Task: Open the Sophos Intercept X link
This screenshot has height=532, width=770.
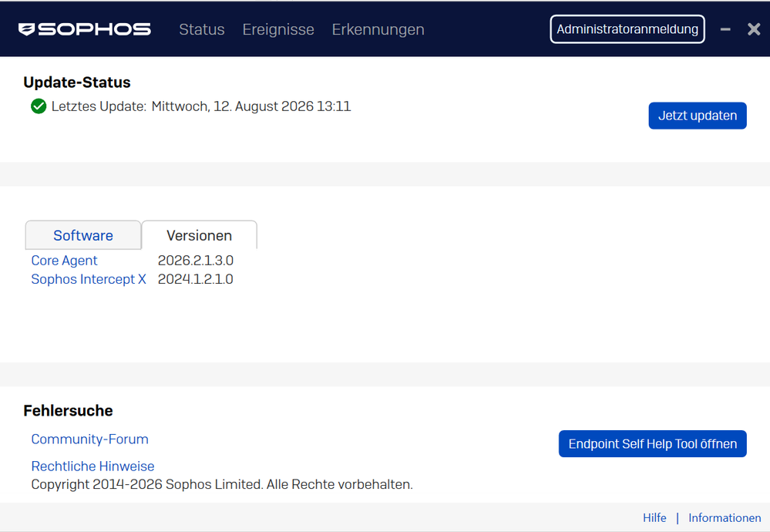Action: [89, 279]
